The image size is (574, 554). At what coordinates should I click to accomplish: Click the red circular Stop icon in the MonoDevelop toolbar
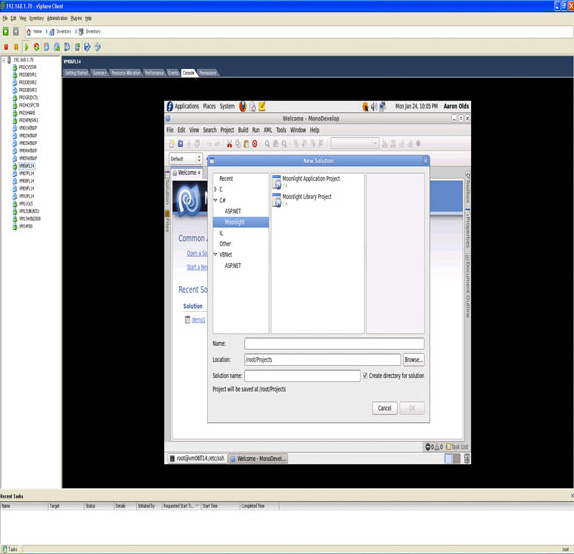point(255,144)
